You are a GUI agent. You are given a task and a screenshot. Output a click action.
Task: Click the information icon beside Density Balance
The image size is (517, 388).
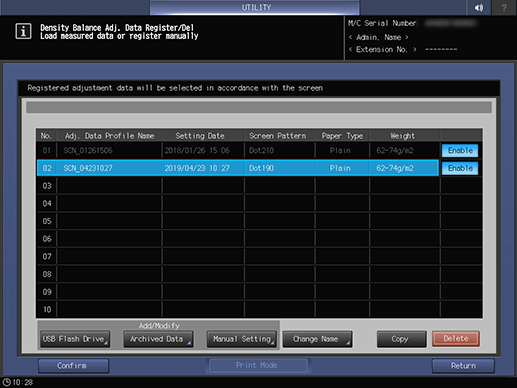(23, 31)
